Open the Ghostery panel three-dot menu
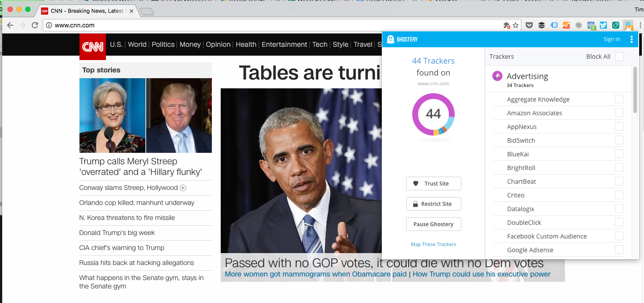This screenshot has height=303, width=644. [631, 39]
